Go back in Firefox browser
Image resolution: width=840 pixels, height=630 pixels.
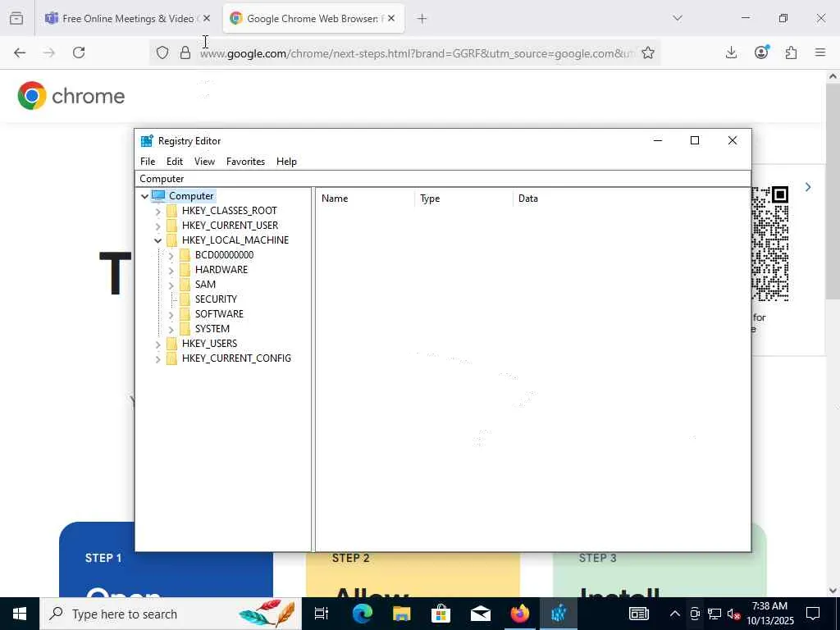pyautogui.click(x=20, y=52)
